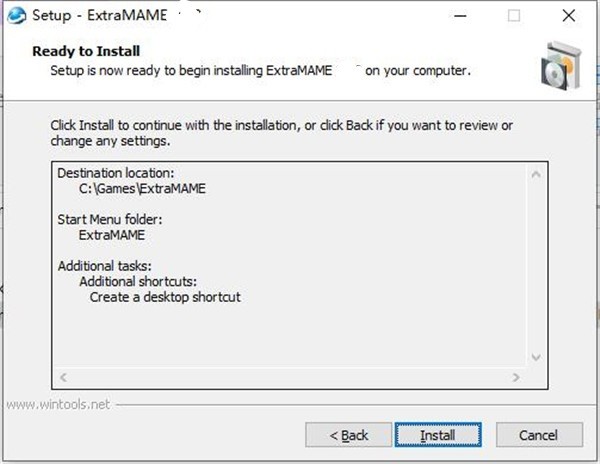Click the Additional shortcuts line
This screenshot has width=600, height=464.
click(x=138, y=282)
